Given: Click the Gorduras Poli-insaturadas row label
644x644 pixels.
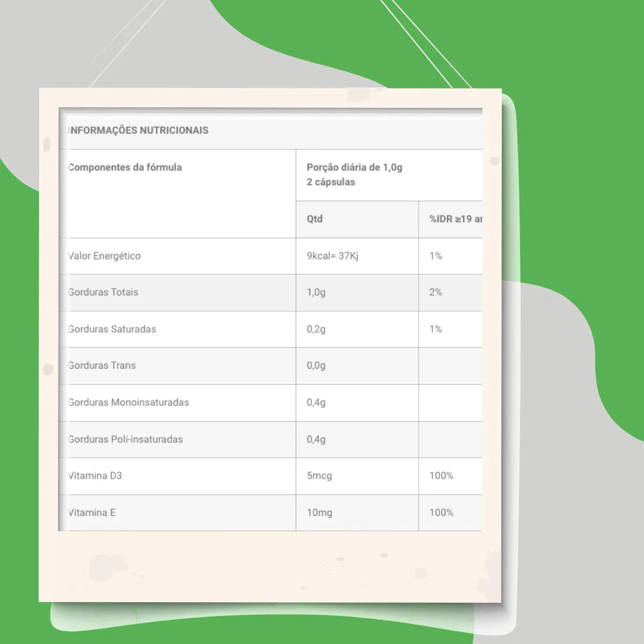Looking at the screenshot, I should [x=126, y=440].
